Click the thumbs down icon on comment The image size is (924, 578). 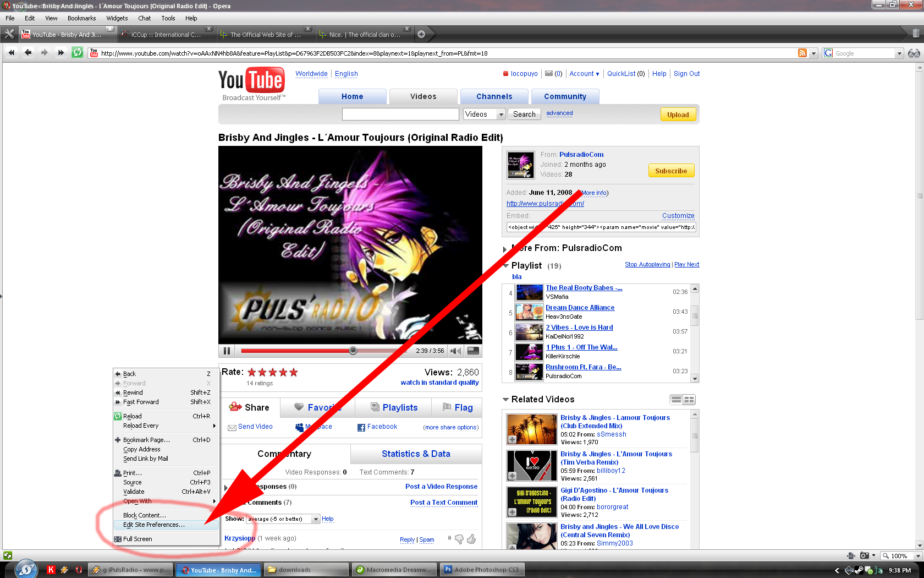coord(459,539)
